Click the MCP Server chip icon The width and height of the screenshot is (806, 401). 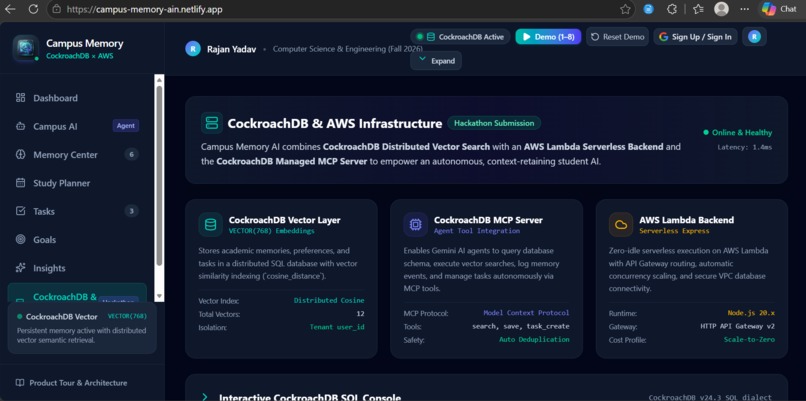[x=415, y=225]
